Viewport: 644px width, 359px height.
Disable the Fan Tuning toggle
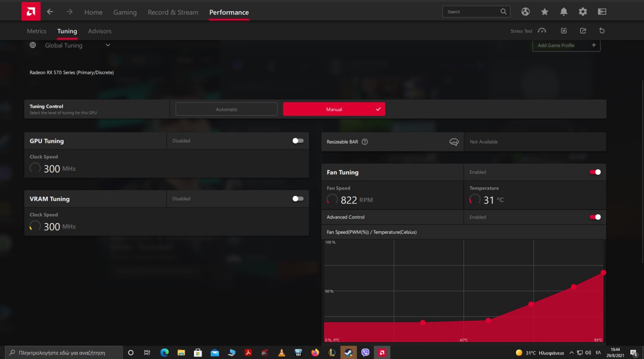point(595,172)
